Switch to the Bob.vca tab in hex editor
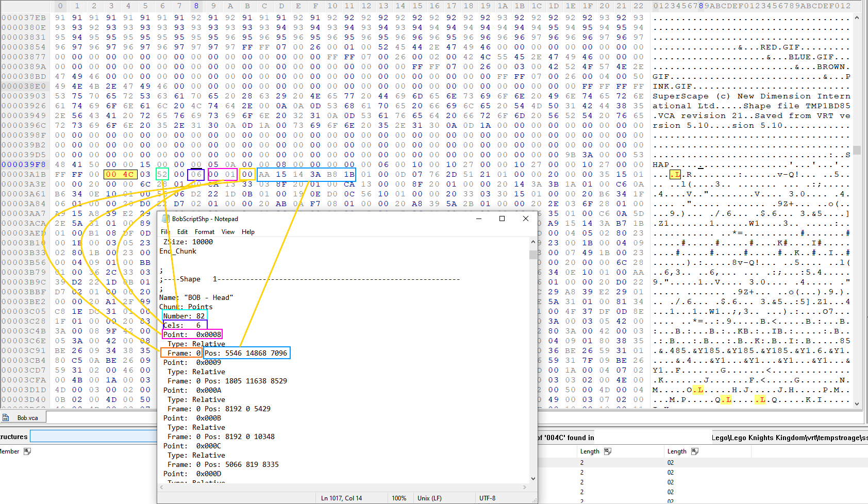868x504 pixels. tap(24, 417)
